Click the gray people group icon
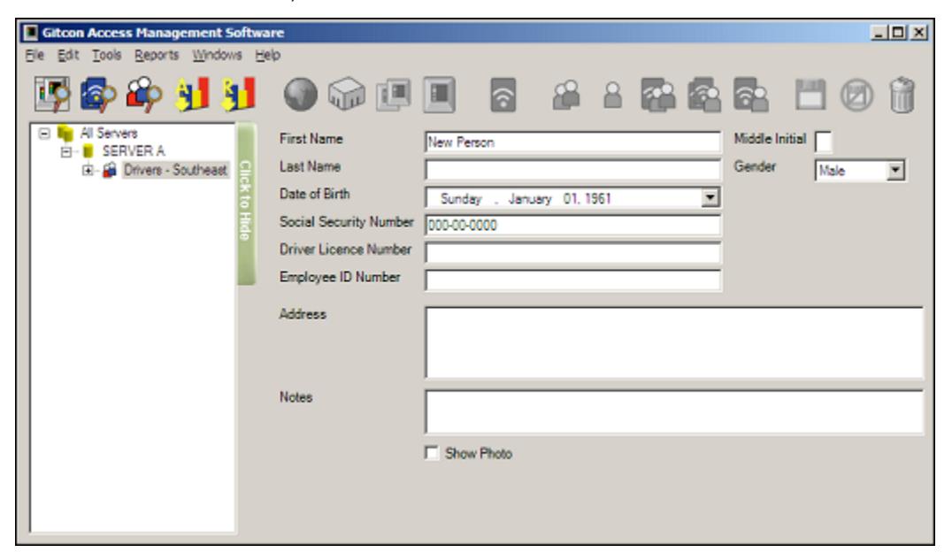 (x=566, y=96)
